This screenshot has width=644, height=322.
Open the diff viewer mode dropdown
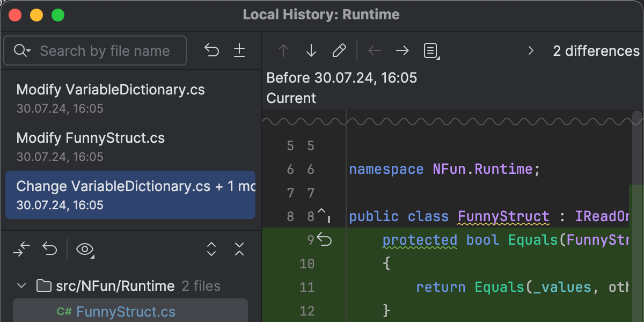(430, 50)
